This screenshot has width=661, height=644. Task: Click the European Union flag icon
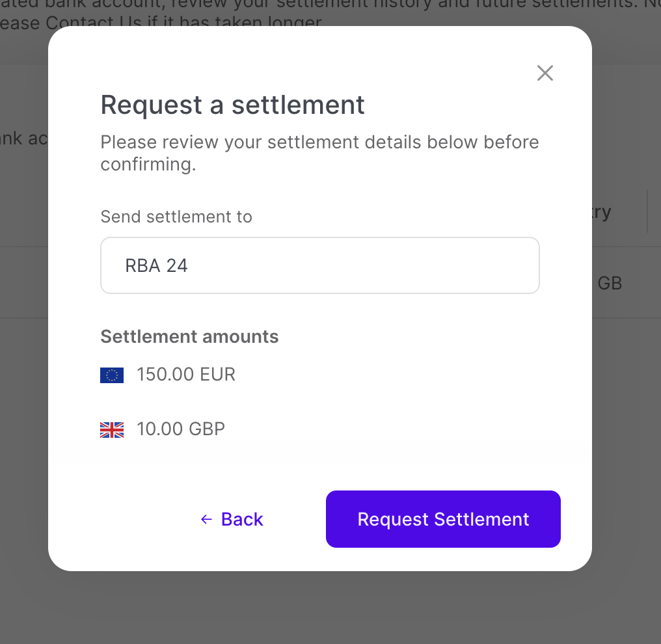tap(112, 375)
